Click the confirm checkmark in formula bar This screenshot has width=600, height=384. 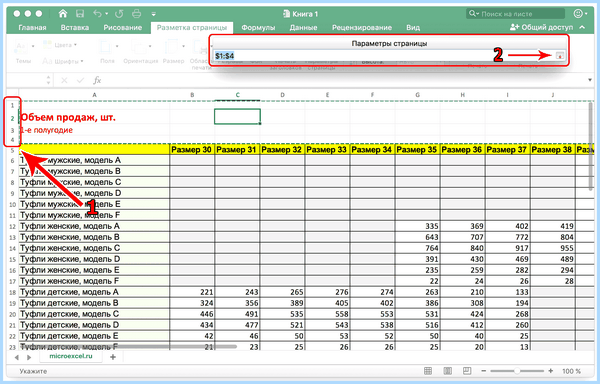click(80, 80)
